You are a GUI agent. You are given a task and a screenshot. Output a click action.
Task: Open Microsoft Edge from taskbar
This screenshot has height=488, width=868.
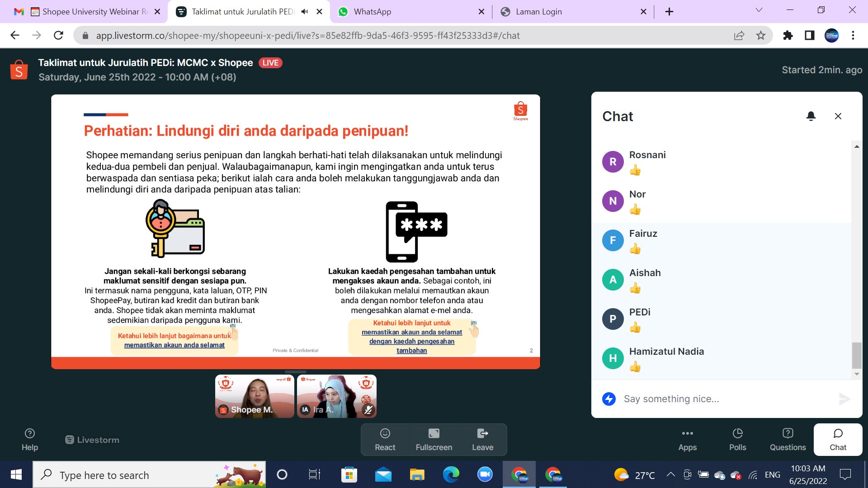[x=451, y=474]
